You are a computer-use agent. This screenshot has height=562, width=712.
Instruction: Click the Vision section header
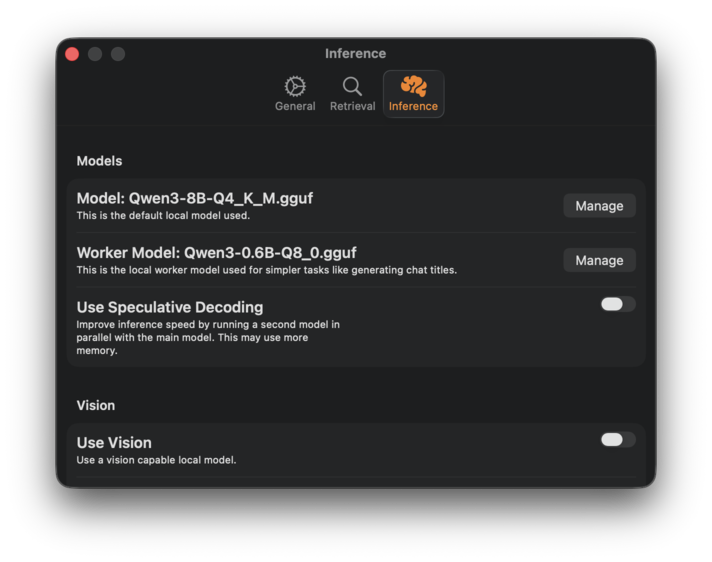[95, 405]
